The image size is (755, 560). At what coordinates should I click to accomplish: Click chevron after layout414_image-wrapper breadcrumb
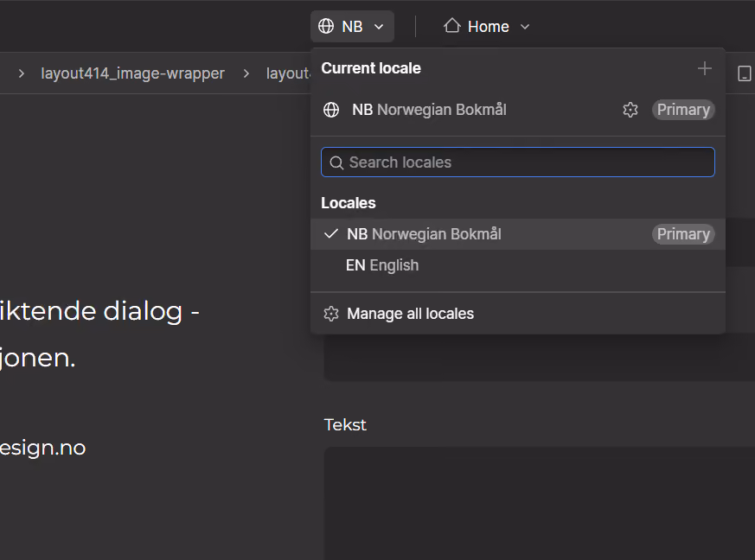pyautogui.click(x=246, y=73)
